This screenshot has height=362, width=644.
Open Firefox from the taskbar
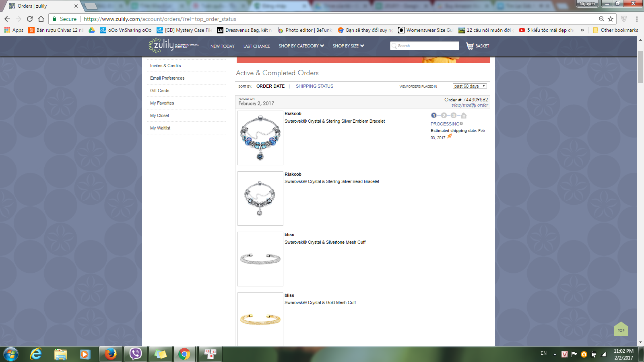point(110,354)
